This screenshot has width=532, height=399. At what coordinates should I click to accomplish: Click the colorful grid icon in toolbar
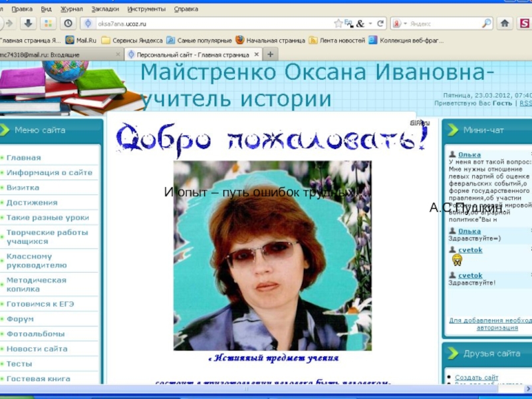(x=48, y=23)
